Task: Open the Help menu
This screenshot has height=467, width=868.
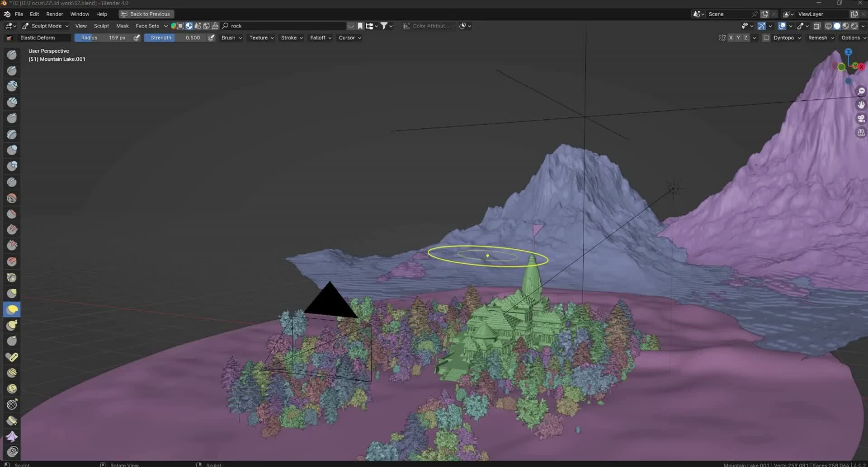Action: coord(102,14)
